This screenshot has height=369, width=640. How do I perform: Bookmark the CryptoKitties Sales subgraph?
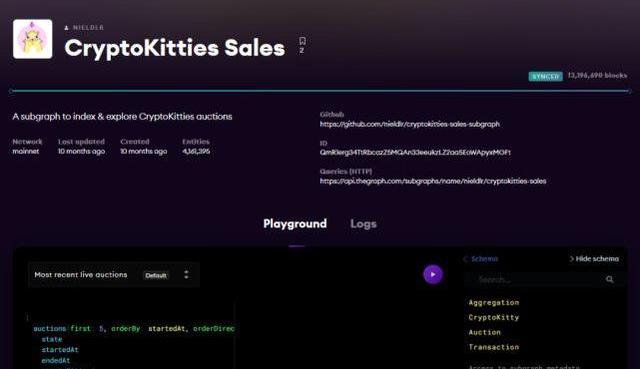302,41
